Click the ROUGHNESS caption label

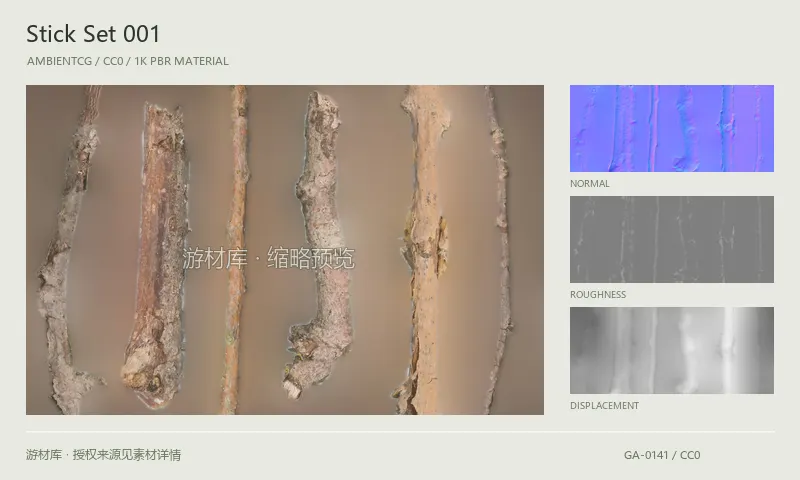(x=598, y=294)
